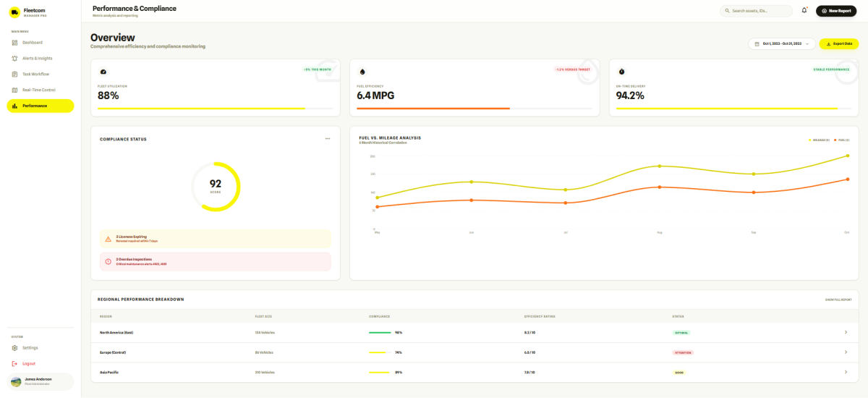
Task: Click the -1.2% Versus Target badge
Action: pyautogui.click(x=573, y=69)
